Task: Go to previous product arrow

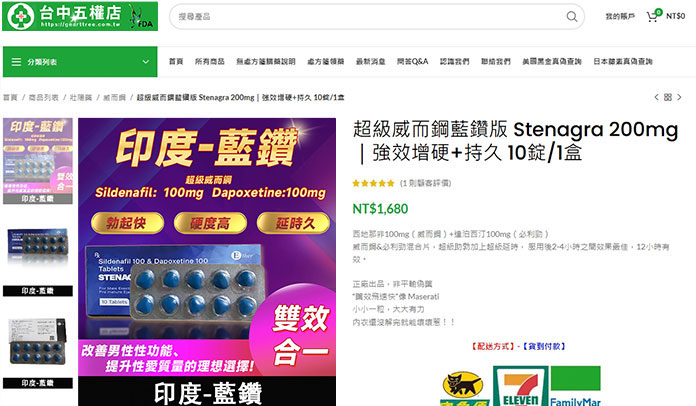Action: click(656, 97)
